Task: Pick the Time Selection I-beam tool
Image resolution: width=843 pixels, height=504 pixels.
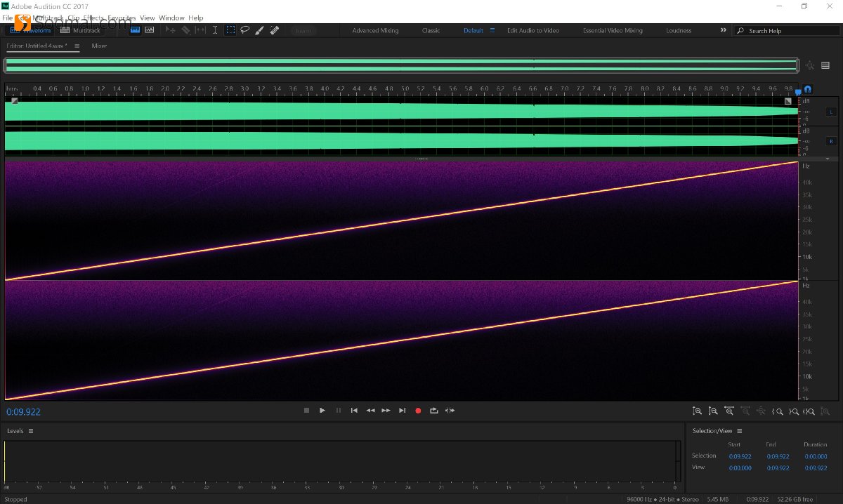Action: [x=215, y=30]
